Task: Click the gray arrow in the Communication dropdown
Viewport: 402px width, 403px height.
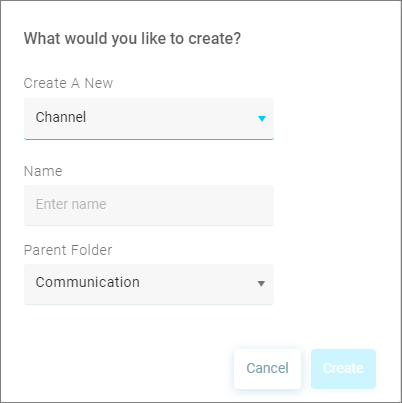Action: (261, 284)
